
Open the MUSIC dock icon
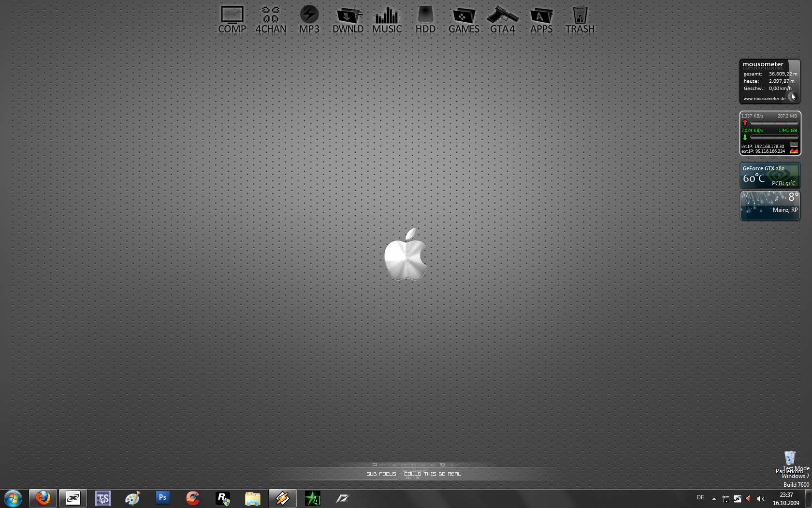[x=387, y=19]
